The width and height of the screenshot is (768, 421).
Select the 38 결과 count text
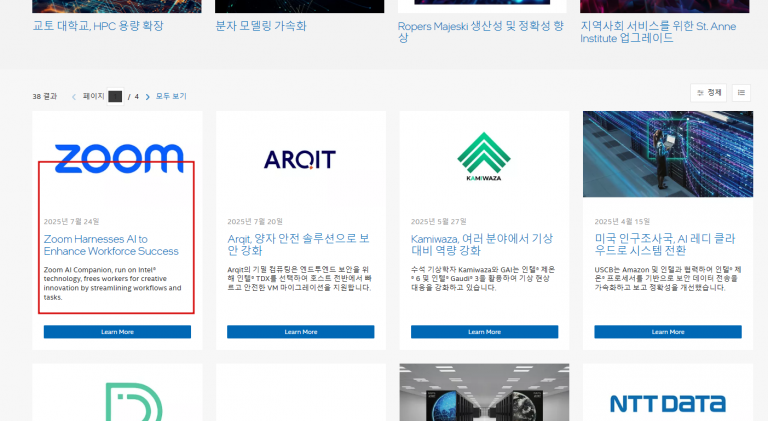(x=45, y=96)
